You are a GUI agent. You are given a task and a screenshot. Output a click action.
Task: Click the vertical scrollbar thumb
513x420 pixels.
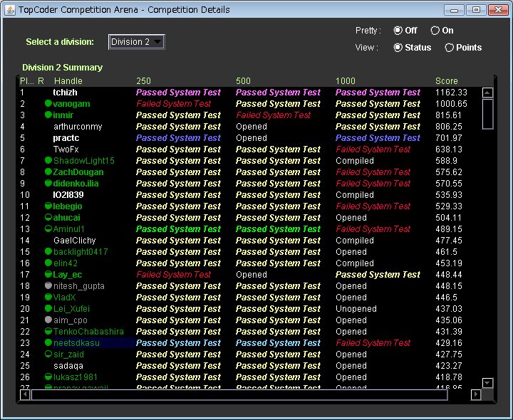(487, 114)
